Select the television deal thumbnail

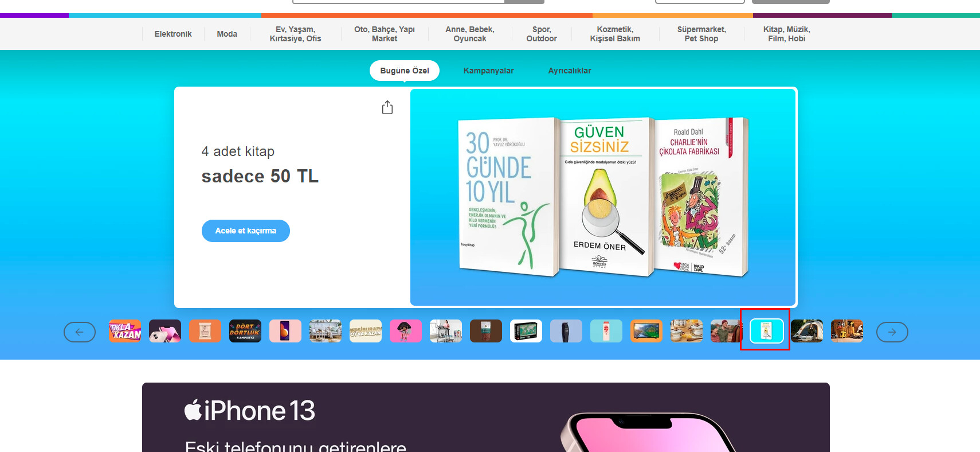coord(646,331)
